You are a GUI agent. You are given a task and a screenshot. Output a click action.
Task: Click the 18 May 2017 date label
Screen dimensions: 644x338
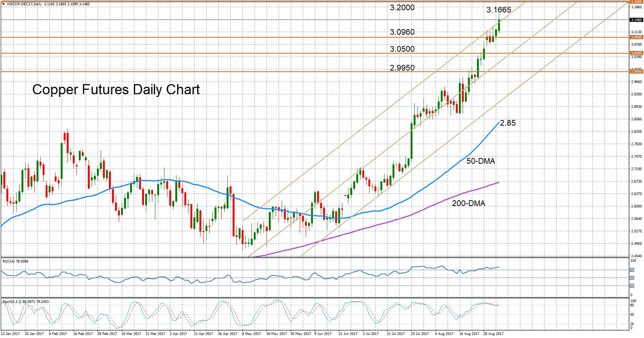click(x=276, y=333)
